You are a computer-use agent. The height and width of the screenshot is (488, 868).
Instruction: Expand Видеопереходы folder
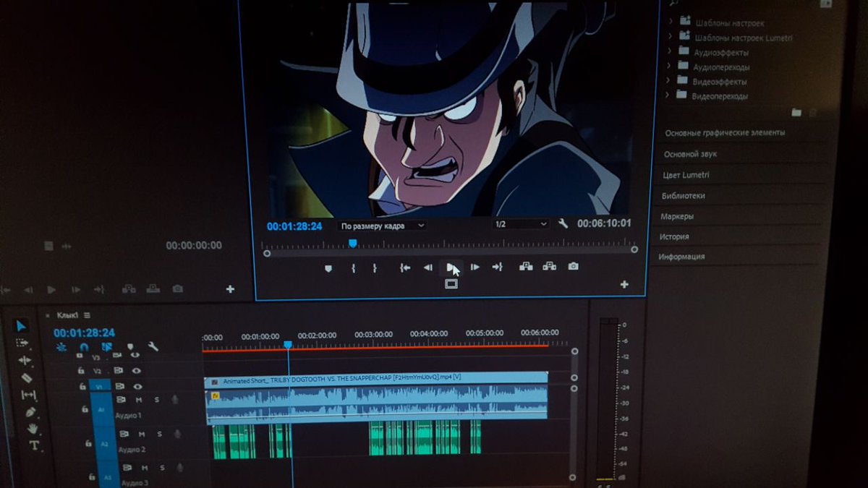click(668, 95)
